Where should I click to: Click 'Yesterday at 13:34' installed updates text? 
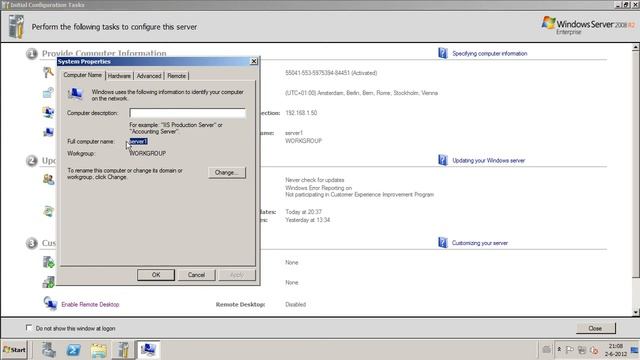(x=308, y=220)
